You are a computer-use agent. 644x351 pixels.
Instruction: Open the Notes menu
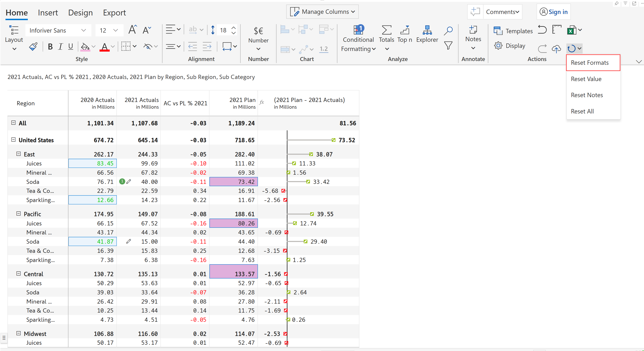click(473, 37)
